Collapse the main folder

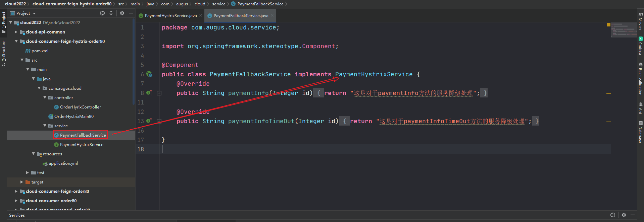pos(28,69)
